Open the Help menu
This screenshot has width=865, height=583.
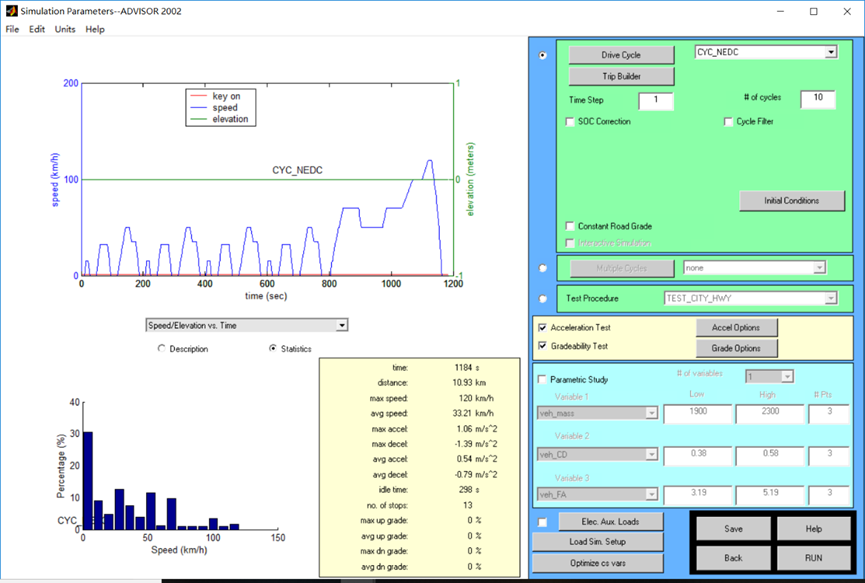(95, 29)
